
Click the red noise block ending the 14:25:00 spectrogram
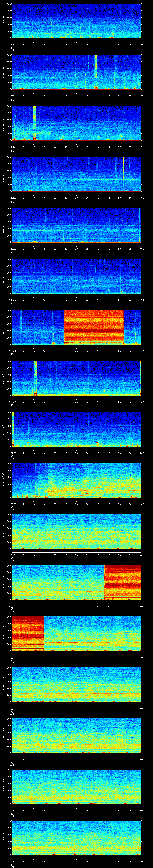(x=122, y=582)
